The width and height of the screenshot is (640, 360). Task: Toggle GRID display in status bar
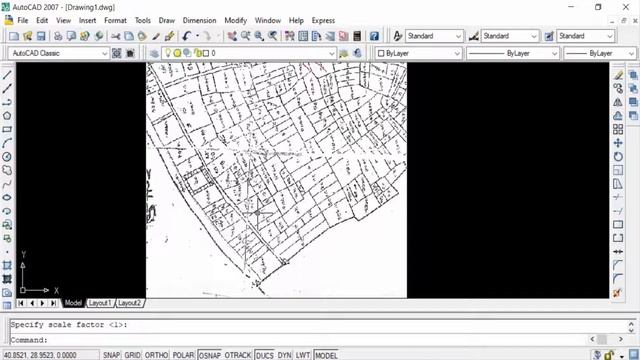(132, 355)
